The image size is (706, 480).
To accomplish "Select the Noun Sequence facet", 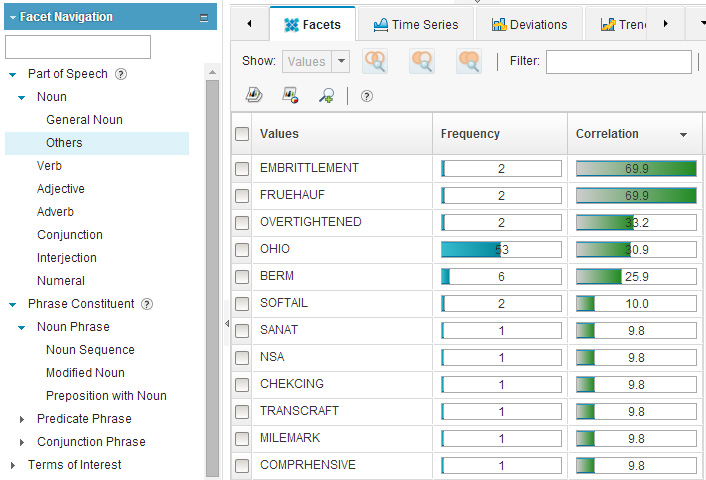I will pos(91,349).
